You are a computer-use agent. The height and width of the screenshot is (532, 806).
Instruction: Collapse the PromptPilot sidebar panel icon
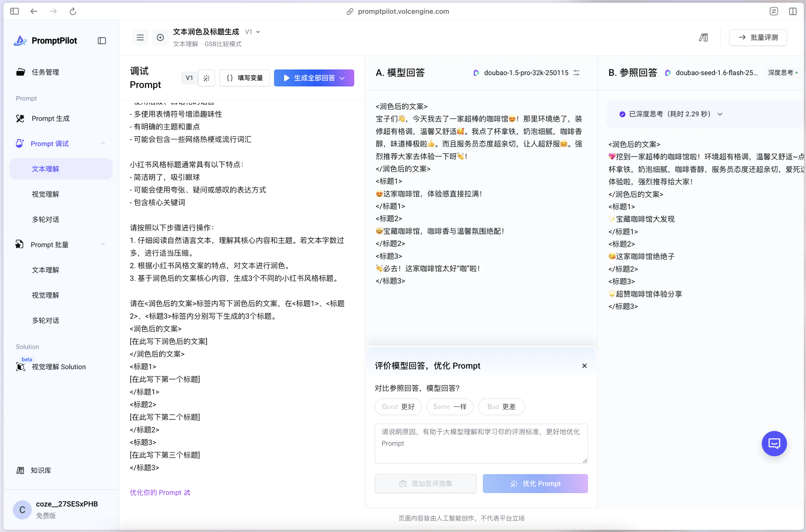point(102,41)
